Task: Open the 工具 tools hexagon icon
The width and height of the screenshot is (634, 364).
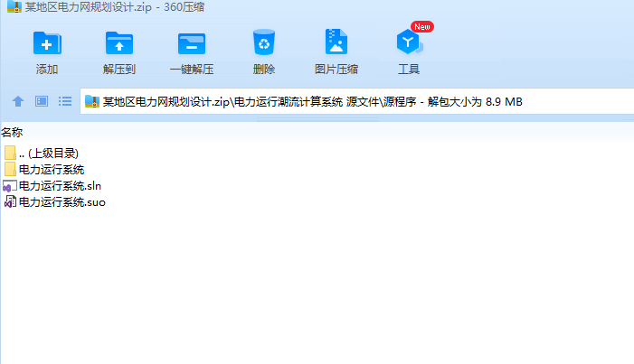Action: (409, 42)
